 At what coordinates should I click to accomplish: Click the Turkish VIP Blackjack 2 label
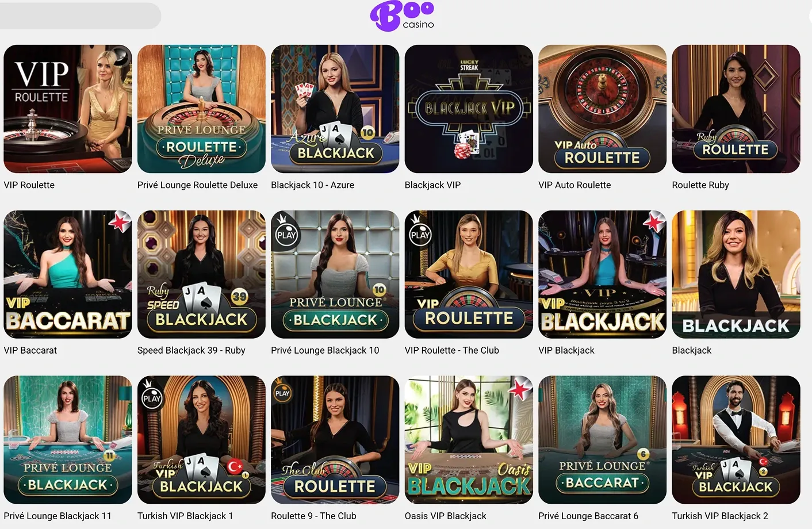720,516
